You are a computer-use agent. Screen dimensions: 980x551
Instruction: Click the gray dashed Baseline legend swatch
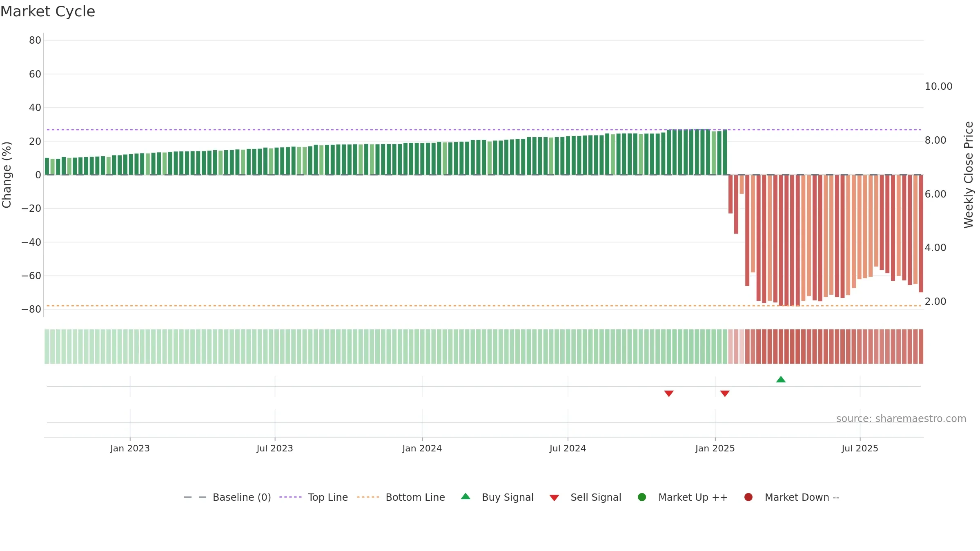(195, 497)
